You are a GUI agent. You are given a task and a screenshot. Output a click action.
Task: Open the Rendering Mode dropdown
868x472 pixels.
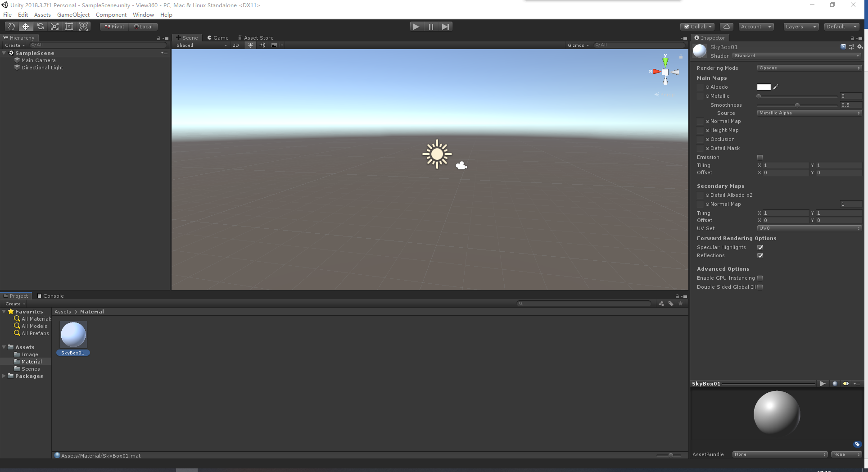[x=809, y=68]
